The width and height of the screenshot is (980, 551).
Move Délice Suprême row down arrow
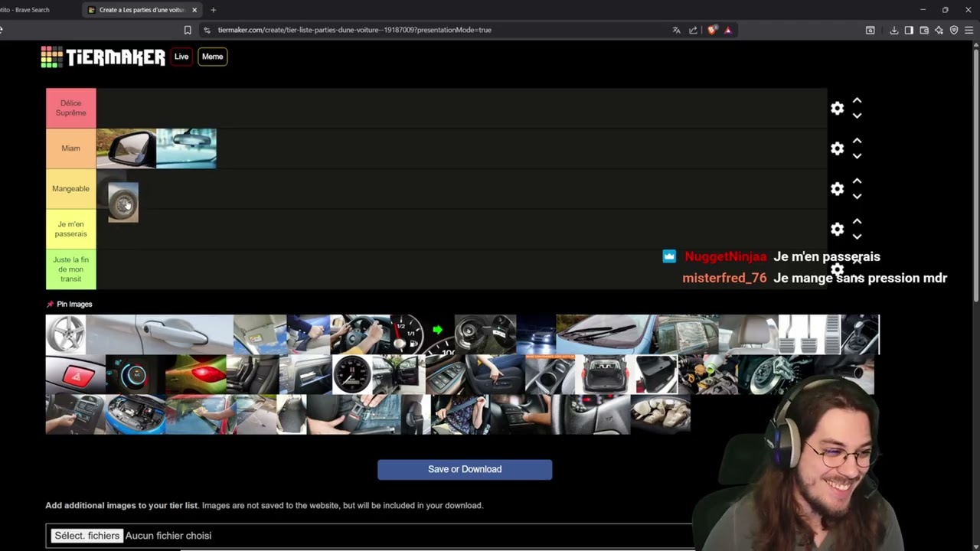(857, 116)
